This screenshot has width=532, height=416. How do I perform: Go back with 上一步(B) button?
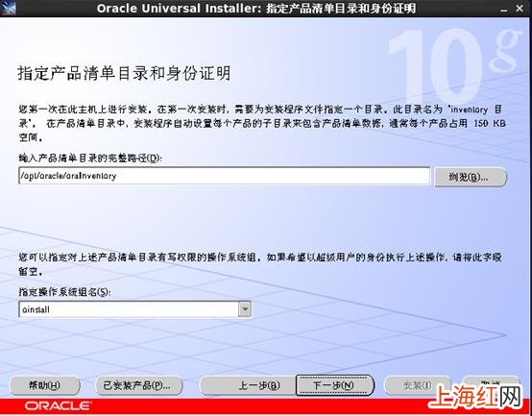(248, 385)
